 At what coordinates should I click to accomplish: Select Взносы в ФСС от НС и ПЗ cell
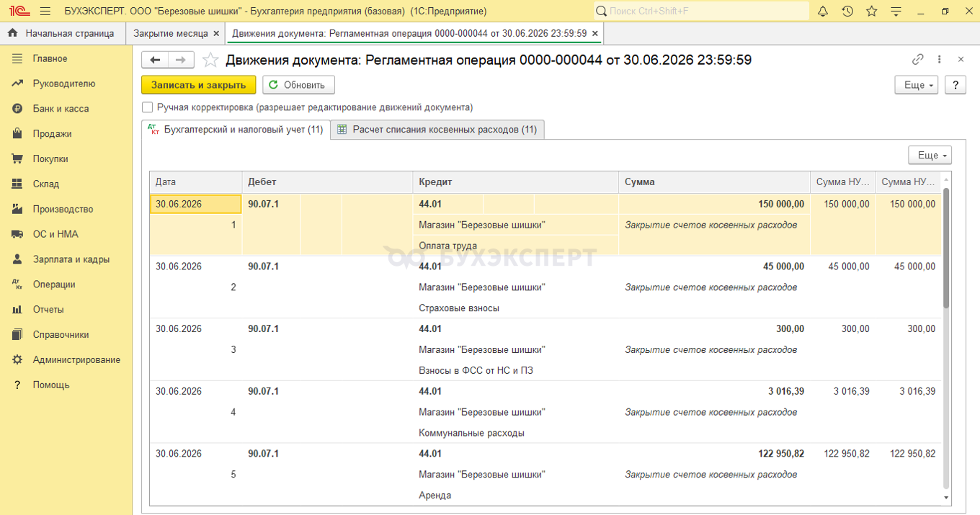(x=516, y=371)
